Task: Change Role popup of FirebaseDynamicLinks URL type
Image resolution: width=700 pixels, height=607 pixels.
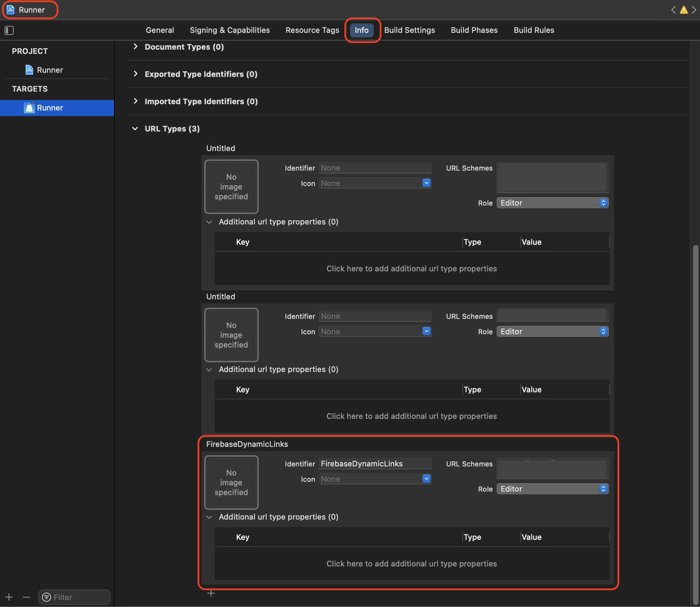Action: 552,489
